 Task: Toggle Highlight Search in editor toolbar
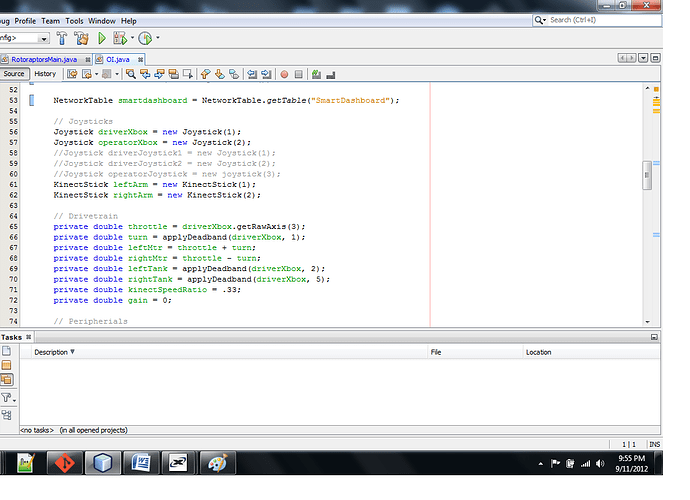(173, 74)
